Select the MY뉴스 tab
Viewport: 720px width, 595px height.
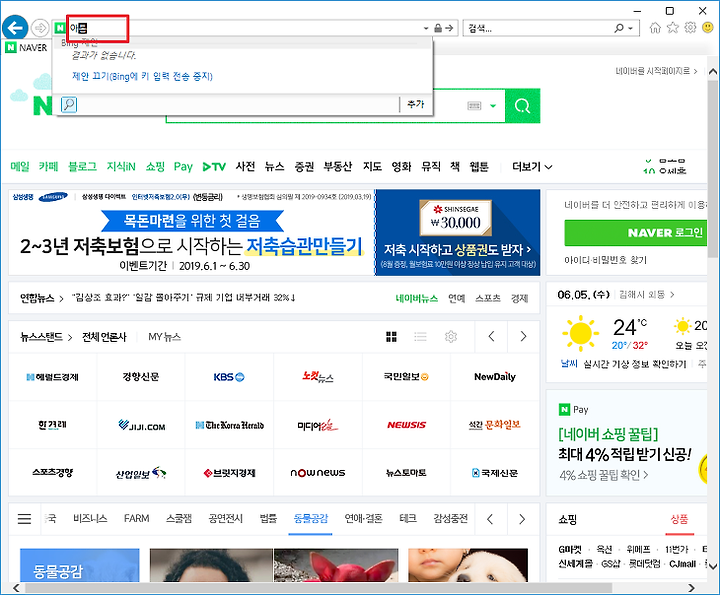click(164, 337)
